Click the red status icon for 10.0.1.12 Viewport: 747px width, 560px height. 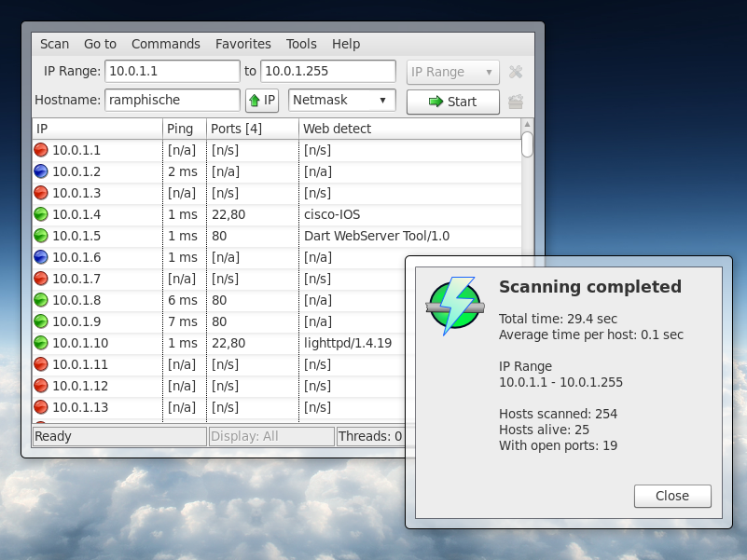click(41, 386)
